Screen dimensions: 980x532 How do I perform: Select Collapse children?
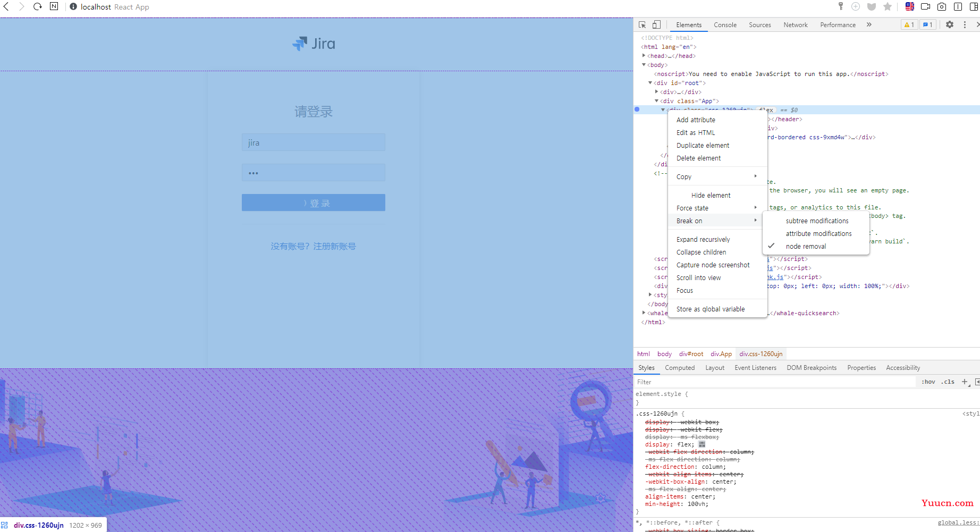pos(717,252)
